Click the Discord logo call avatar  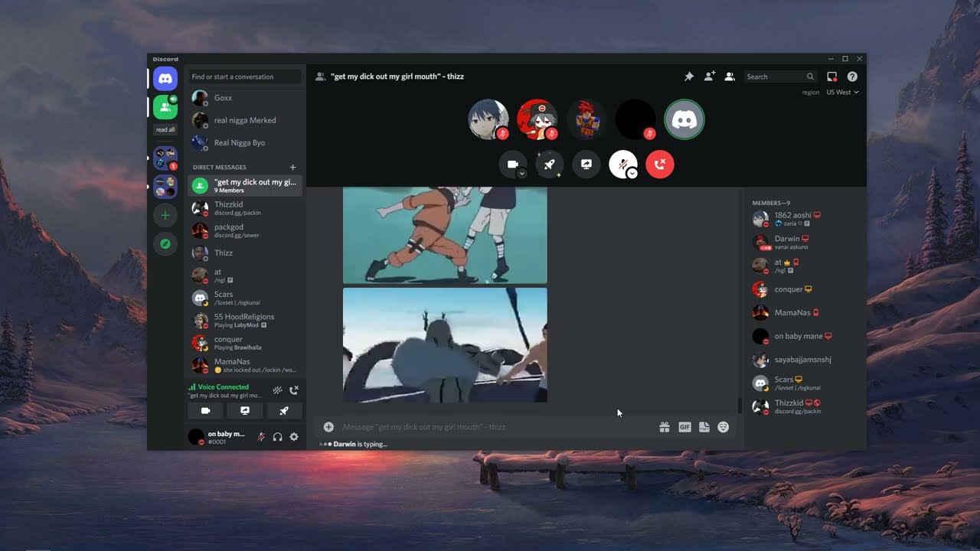684,119
